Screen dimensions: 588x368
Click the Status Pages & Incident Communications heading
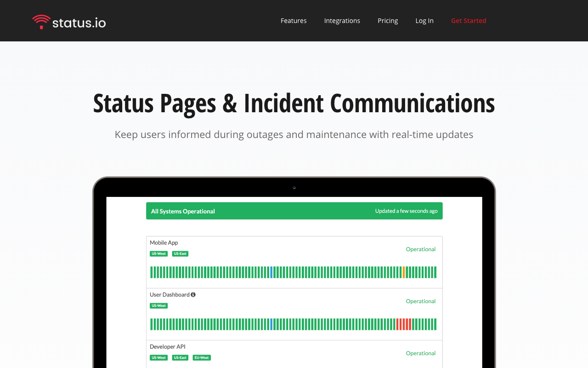[294, 103]
